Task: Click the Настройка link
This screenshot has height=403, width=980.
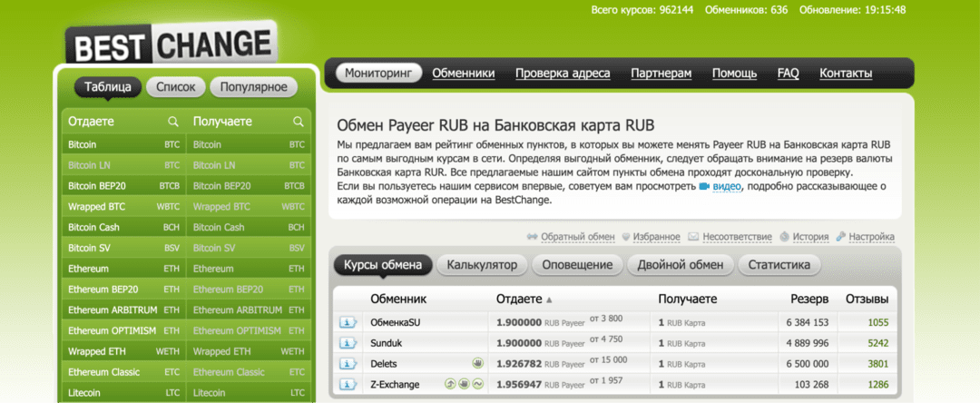Action: (x=871, y=237)
